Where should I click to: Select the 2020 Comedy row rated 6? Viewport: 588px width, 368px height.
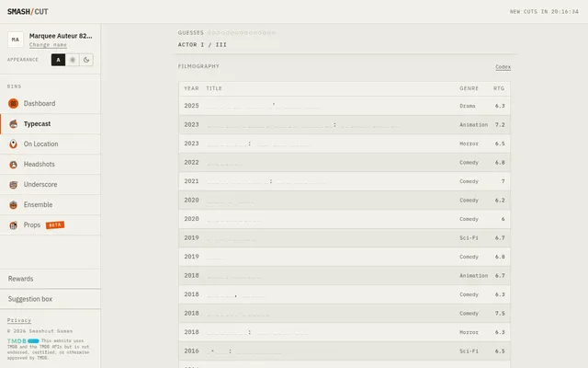coord(345,219)
